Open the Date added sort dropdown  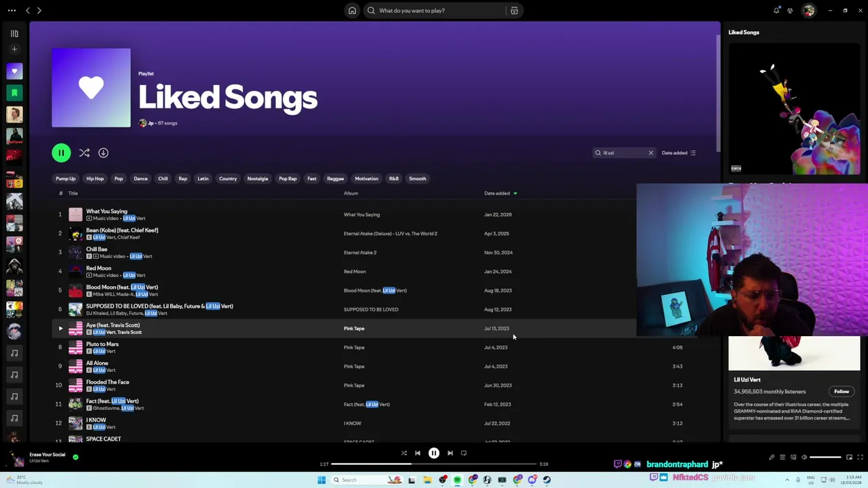pyautogui.click(x=679, y=152)
